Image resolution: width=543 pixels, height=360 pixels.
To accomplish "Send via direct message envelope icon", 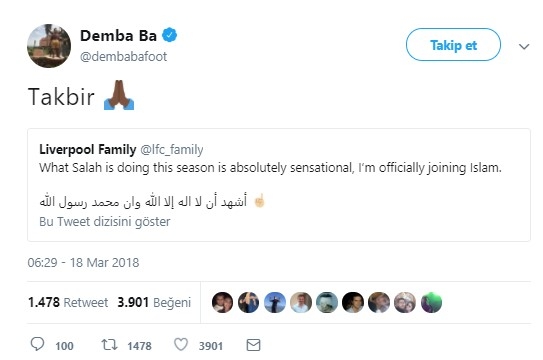I will 253,345.
